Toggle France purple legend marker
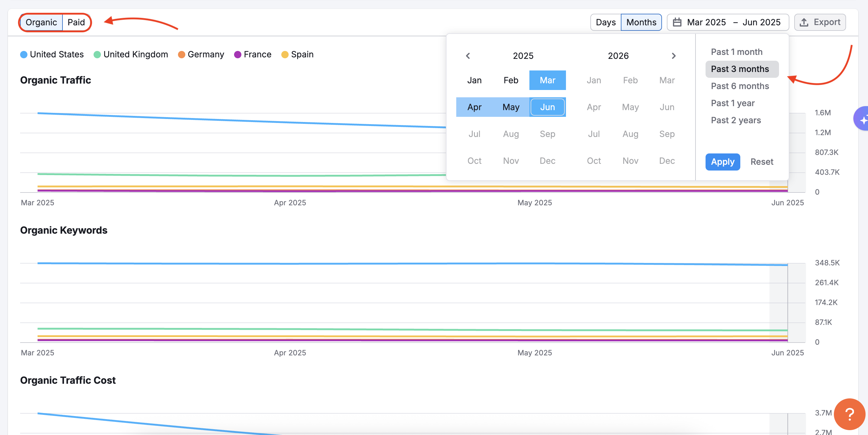The width and height of the screenshot is (868, 435). click(237, 55)
